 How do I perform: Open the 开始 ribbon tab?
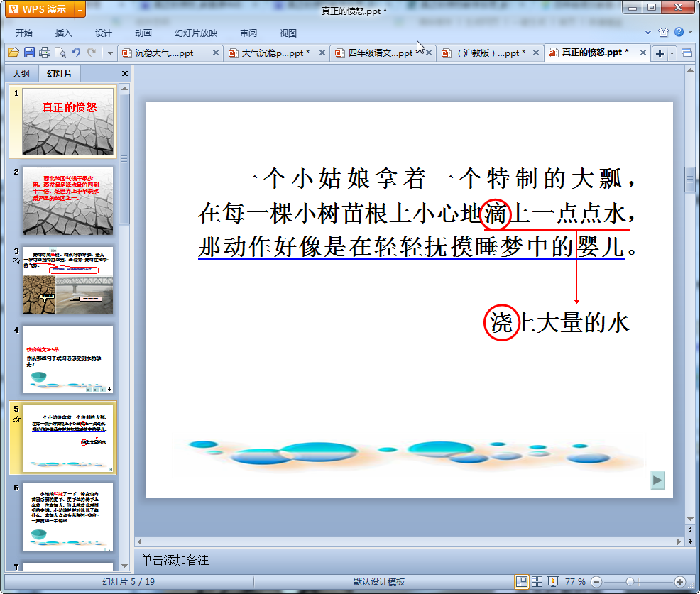coord(24,33)
